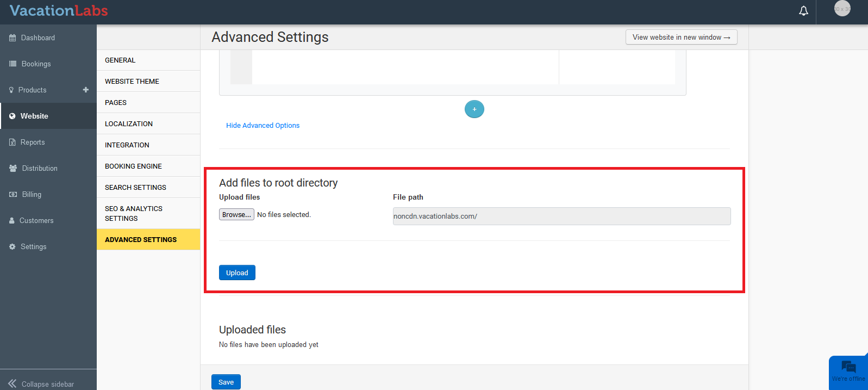Open the user profile avatar
This screenshot has width=868, height=390.
click(x=842, y=9)
